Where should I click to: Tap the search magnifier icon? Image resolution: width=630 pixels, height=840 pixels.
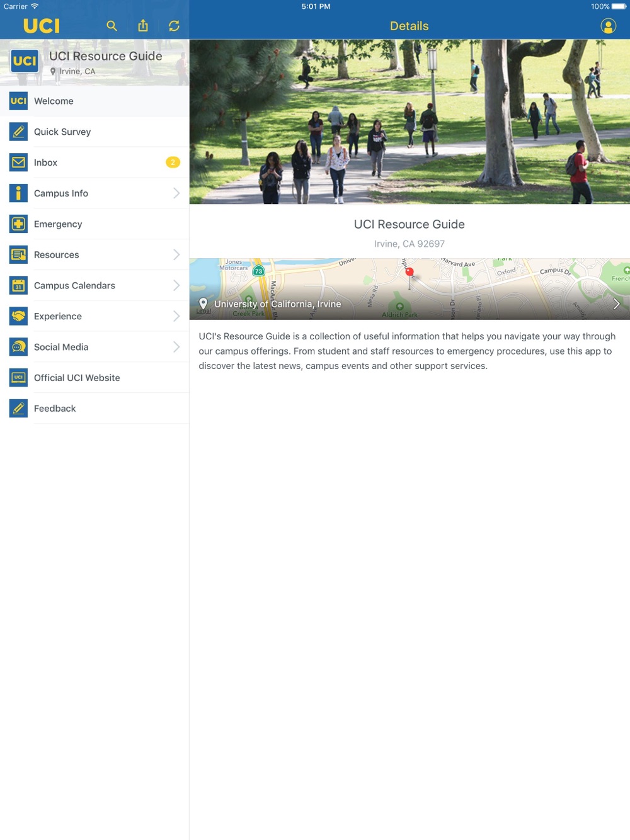[112, 26]
